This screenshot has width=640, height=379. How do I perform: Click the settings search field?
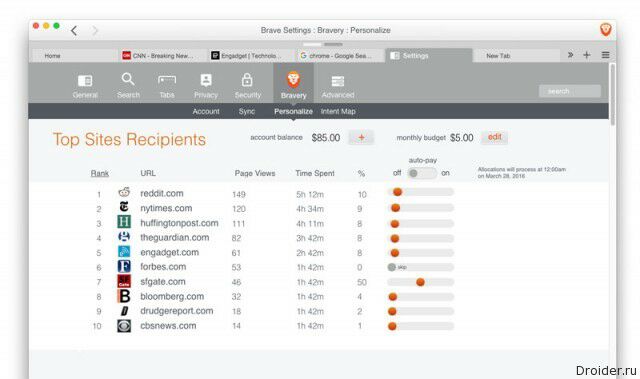569,91
